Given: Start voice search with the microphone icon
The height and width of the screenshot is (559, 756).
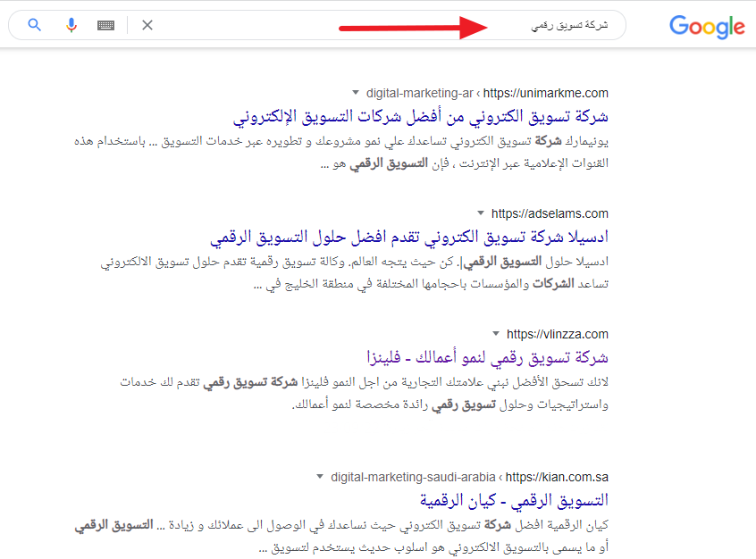Looking at the screenshot, I should click(71, 25).
